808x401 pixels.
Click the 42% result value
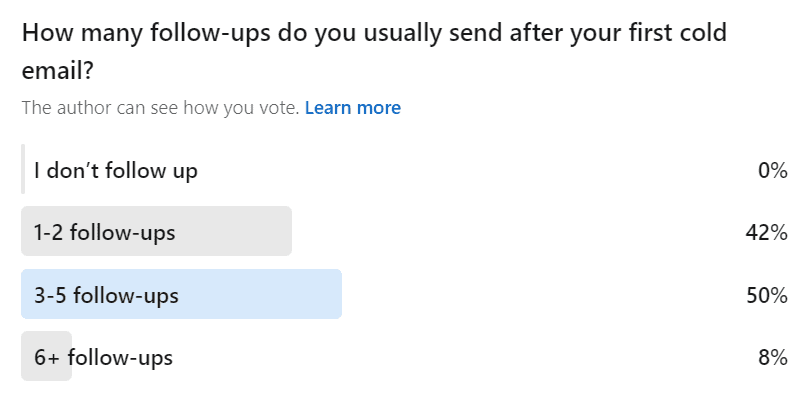coord(766,233)
